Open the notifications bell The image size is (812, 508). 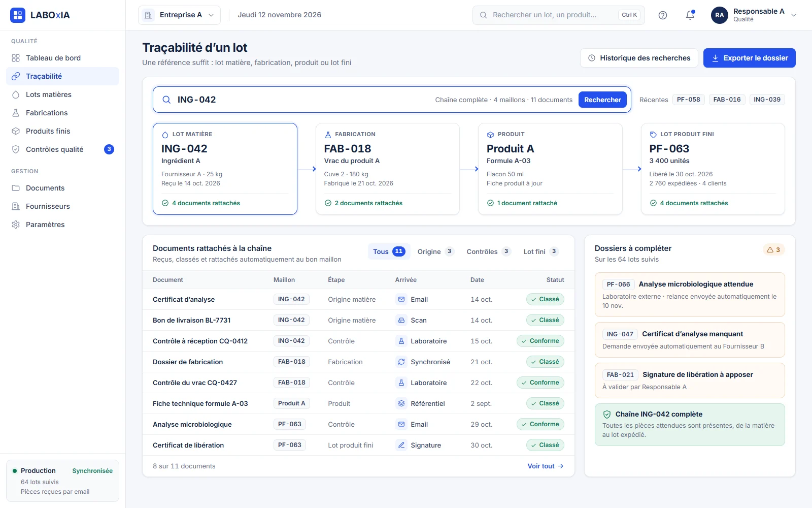pyautogui.click(x=690, y=15)
